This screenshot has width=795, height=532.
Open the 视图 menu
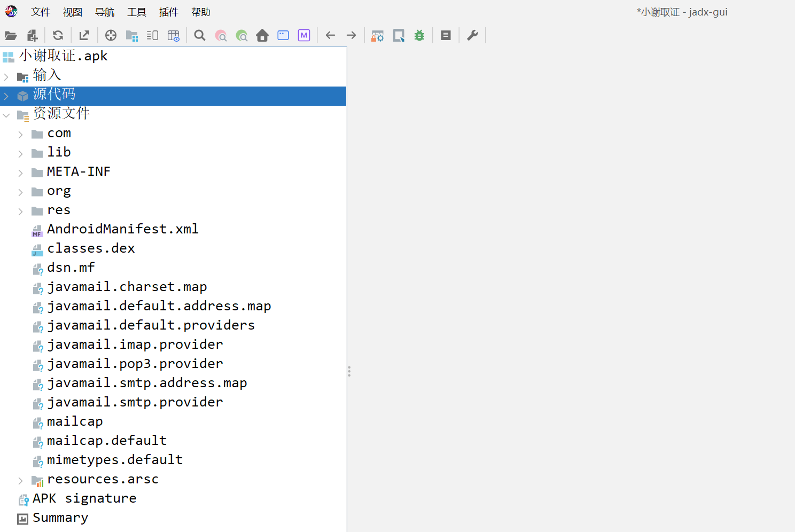coord(73,12)
